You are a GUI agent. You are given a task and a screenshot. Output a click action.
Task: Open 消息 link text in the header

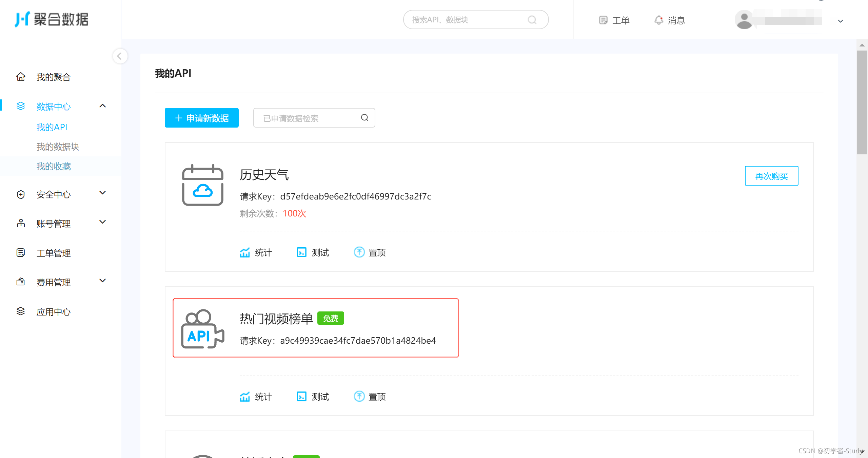[676, 20]
